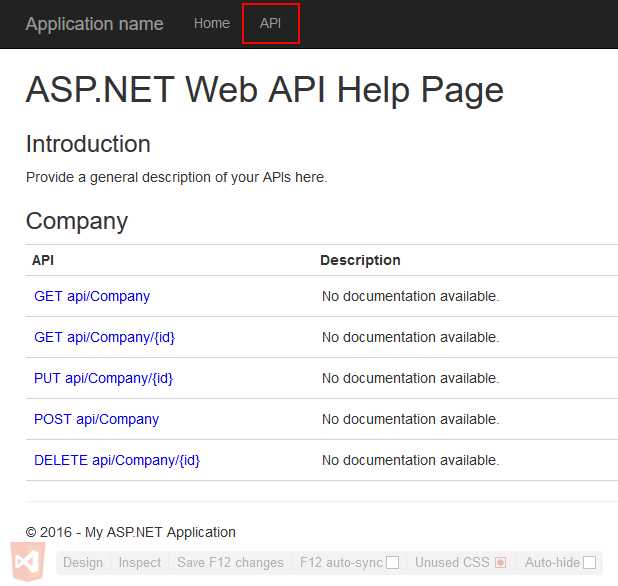Open the POST api/Company link
618x586 pixels.
pyautogui.click(x=97, y=419)
